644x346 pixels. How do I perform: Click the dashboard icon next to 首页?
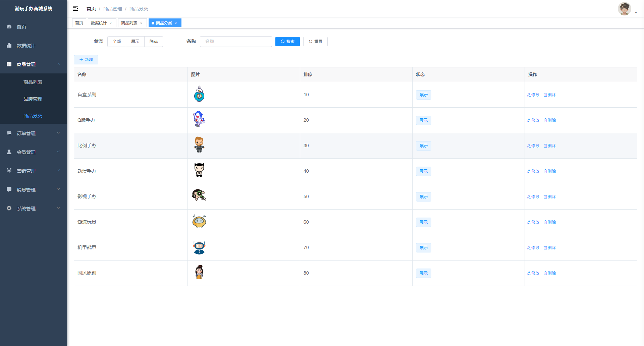click(9, 26)
